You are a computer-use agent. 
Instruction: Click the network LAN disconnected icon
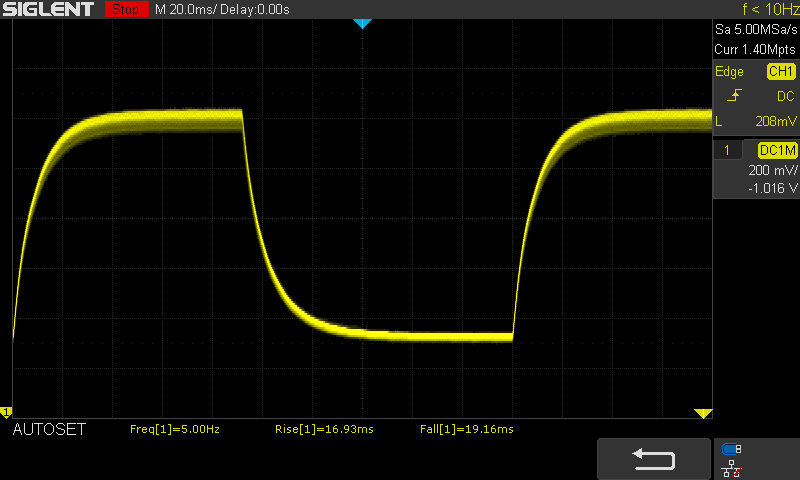[x=732, y=468]
